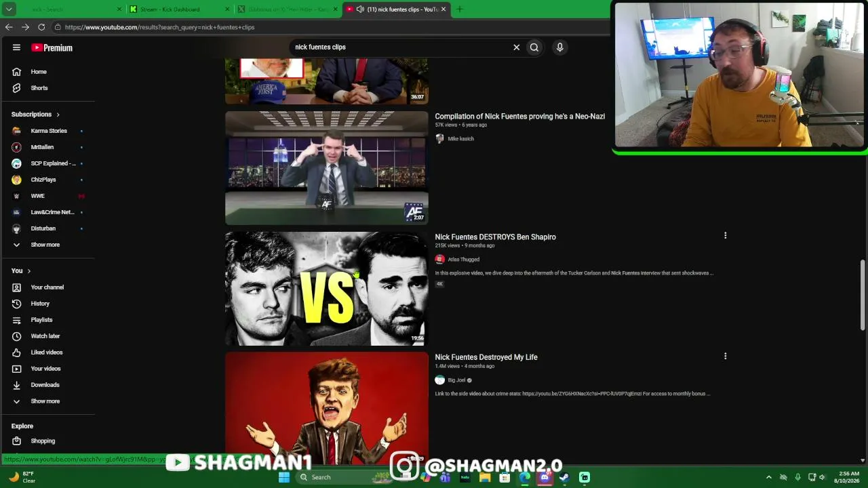Screen dimensions: 868x488
Task: Mute the YouTube tab audio icon
Action: [x=360, y=9]
